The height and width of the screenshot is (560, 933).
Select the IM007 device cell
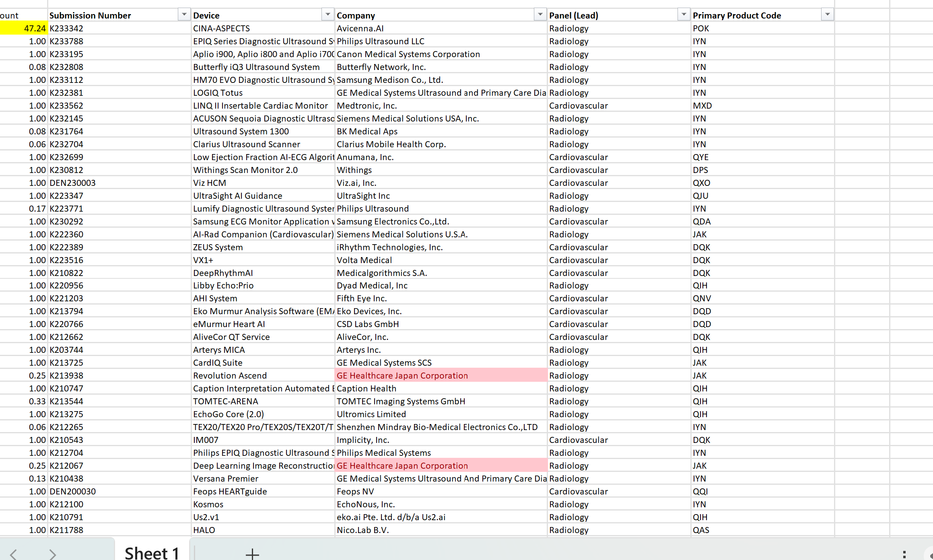263,440
